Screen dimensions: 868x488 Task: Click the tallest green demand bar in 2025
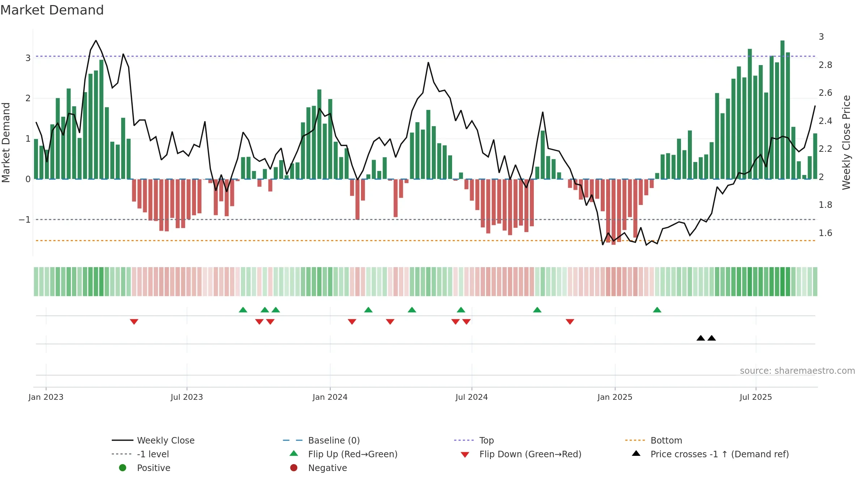(x=783, y=110)
